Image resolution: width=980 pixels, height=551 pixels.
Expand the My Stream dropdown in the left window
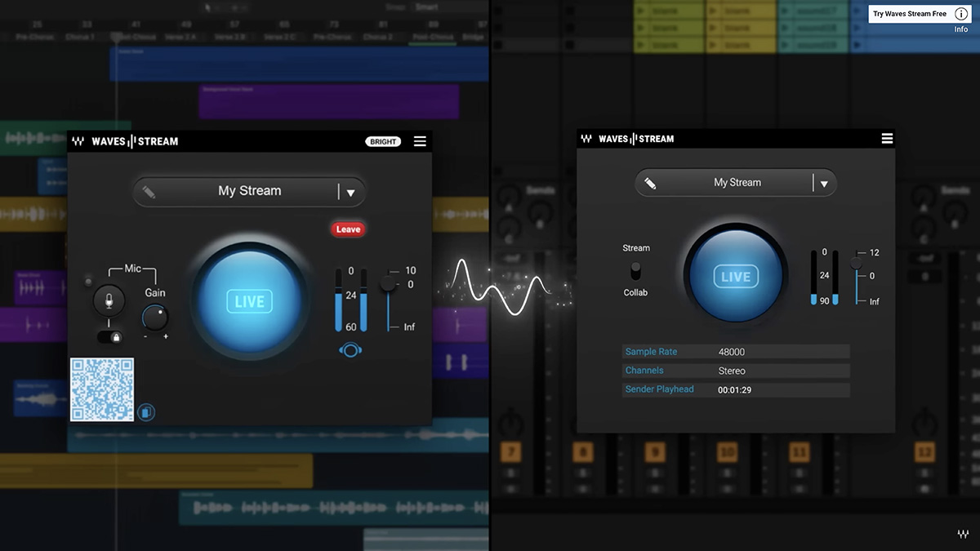tap(352, 191)
